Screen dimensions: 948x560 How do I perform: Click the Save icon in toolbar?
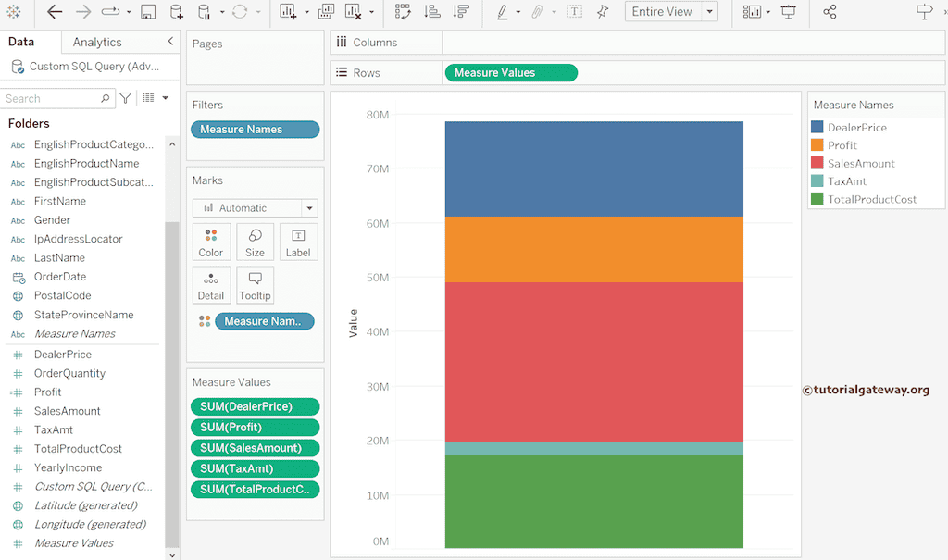click(x=148, y=12)
